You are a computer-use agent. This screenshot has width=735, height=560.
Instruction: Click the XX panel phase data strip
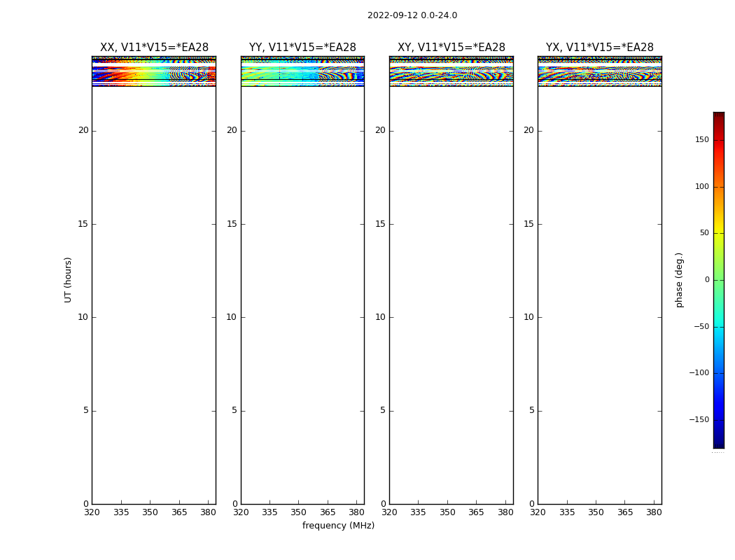click(154, 71)
